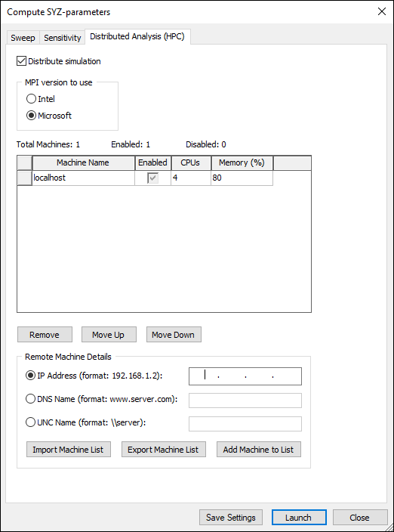Focus the IP Address input field
394x532 pixels.
[x=245, y=376]
